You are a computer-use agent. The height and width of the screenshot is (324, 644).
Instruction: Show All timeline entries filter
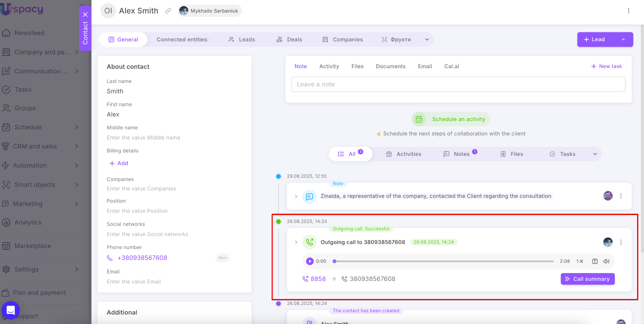(x=351, y=154)
